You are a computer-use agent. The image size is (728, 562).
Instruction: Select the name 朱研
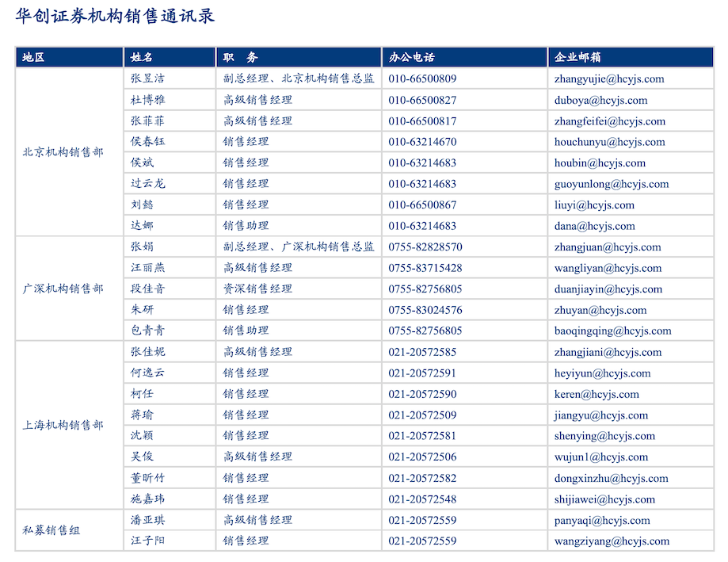(142, 310)
